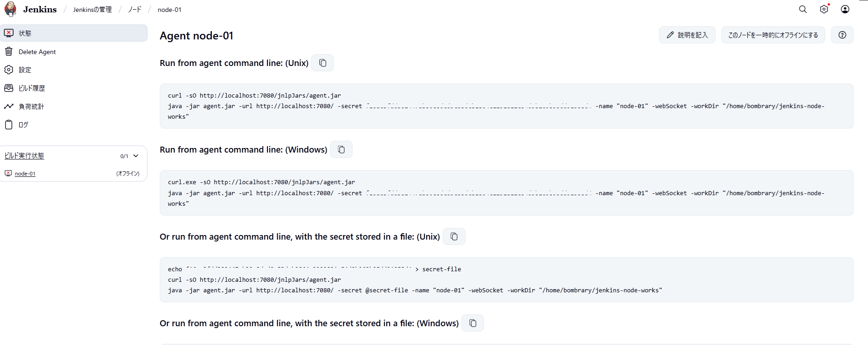The image size is (868, 345).
Task: Select 状態 in the sidebar
Action: (x=25, y=33)
